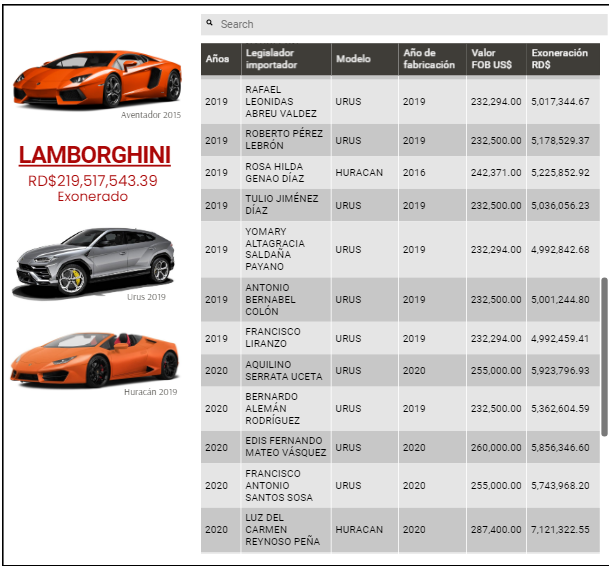This screenshot has height=568, width=609.
Task: Click the orange Aventador 2015 car image
Action: click(97, 78)
